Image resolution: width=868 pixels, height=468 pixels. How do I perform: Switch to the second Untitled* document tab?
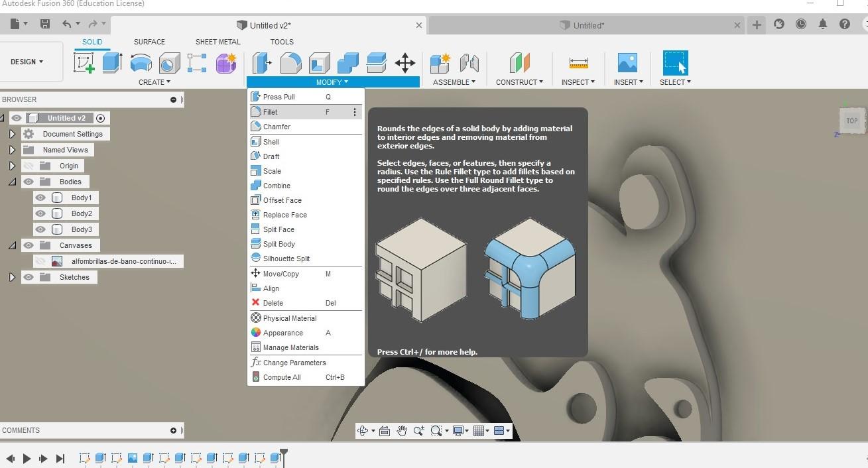point(587,25)
